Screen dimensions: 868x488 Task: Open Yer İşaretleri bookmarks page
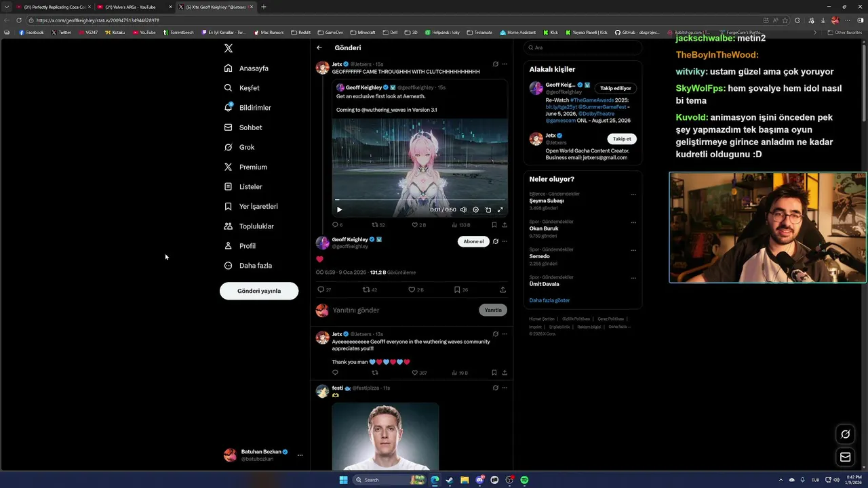(x=250, y=206)
